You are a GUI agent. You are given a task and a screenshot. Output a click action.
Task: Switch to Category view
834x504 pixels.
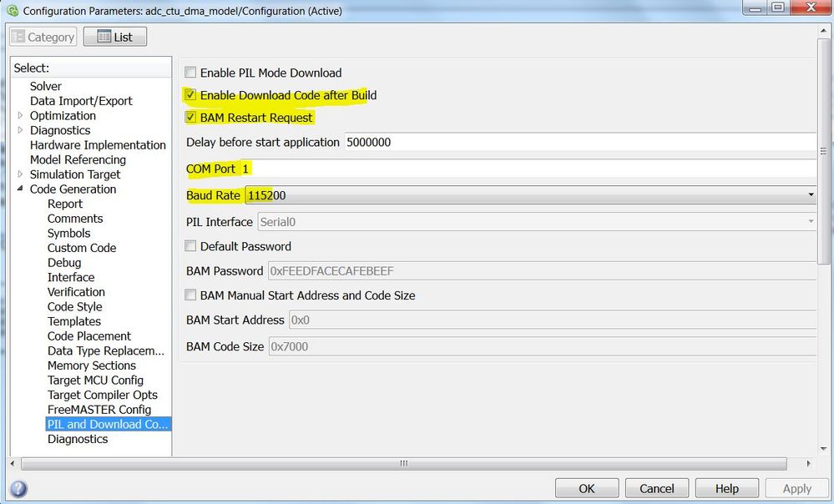pyautogui.click(x=43, y=37)
